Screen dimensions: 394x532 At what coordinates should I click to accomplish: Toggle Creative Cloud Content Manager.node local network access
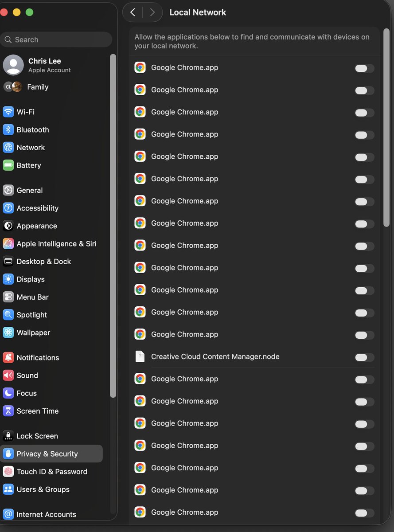(364, 357)
